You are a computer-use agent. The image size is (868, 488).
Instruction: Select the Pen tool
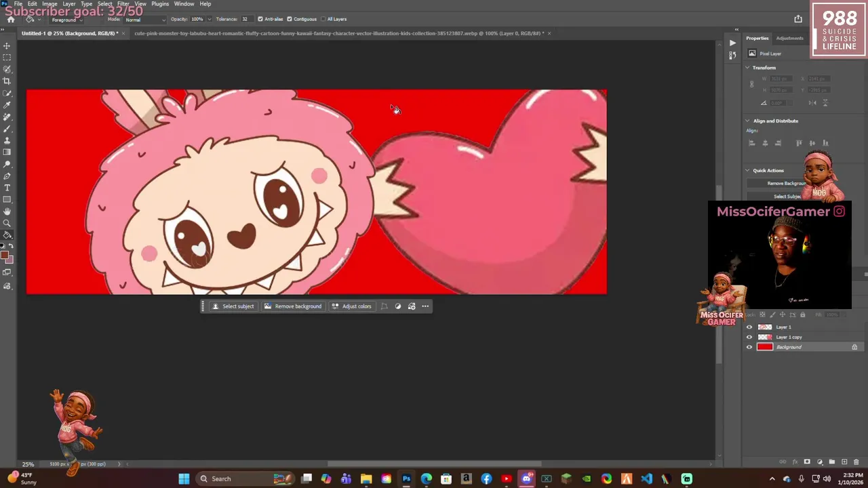click(x=7, y=176)
